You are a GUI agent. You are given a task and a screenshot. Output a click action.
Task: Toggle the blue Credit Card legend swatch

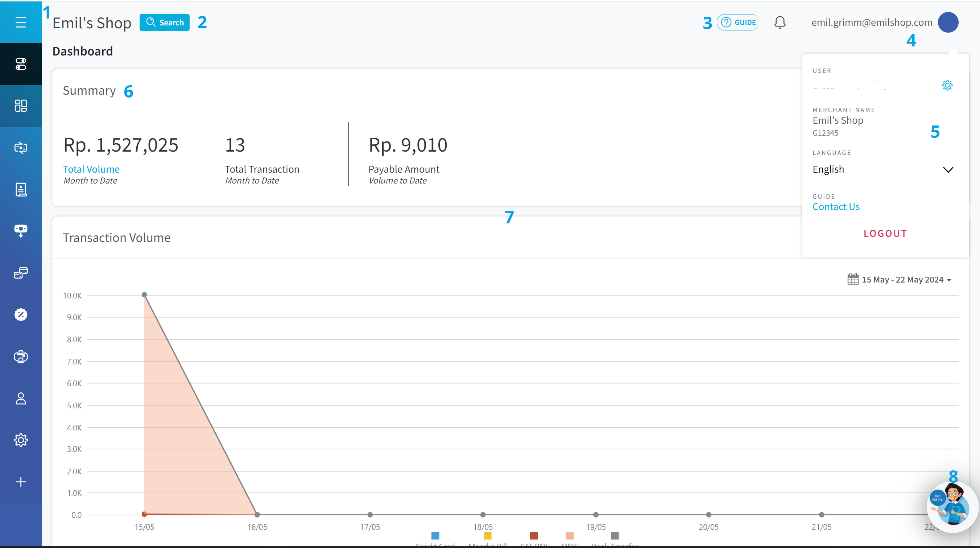coord(435,535)
